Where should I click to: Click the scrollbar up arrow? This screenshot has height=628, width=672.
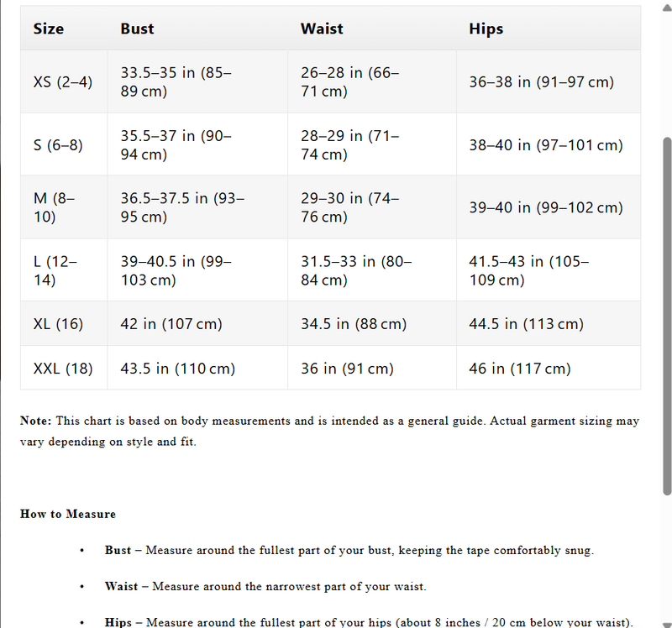click(667, 7)
